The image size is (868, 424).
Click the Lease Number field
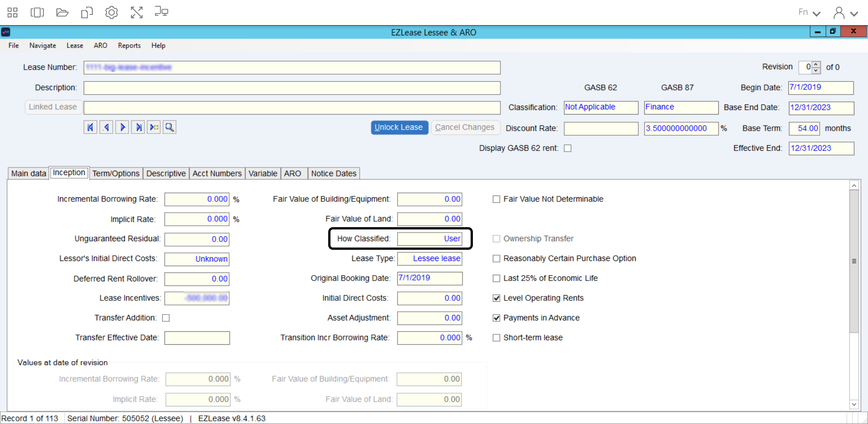[292, 67]
